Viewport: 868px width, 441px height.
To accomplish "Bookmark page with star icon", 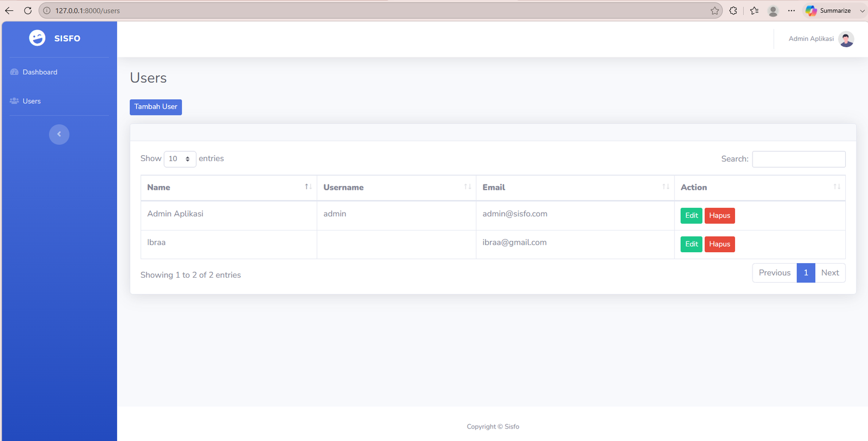I will tap(714, 10).
